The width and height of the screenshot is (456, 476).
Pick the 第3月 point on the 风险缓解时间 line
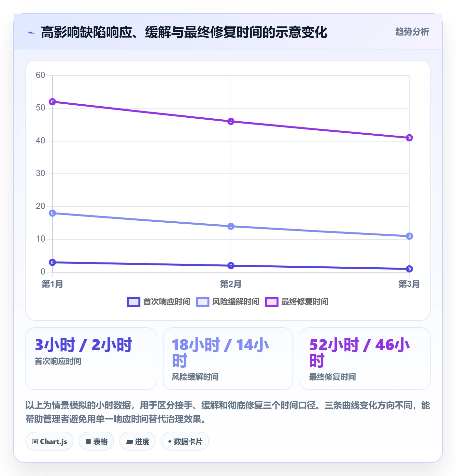point(409,236)
